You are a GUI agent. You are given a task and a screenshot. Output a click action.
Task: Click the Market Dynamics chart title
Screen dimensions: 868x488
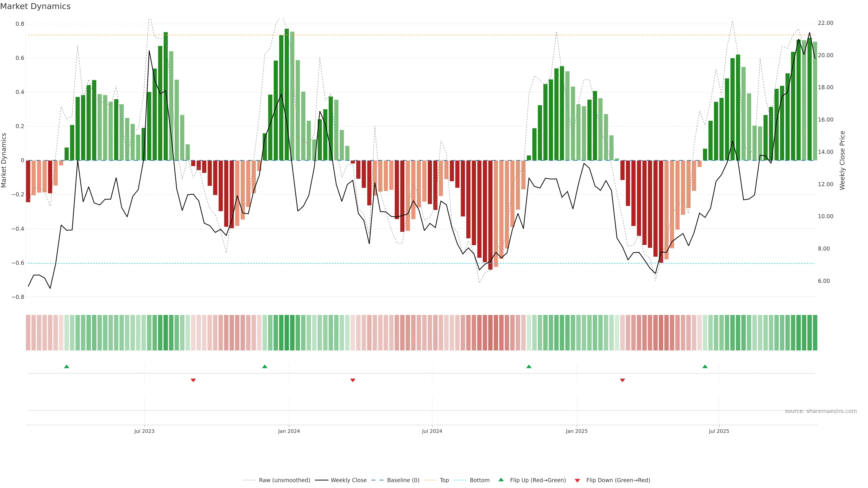[x=35, y=6]
